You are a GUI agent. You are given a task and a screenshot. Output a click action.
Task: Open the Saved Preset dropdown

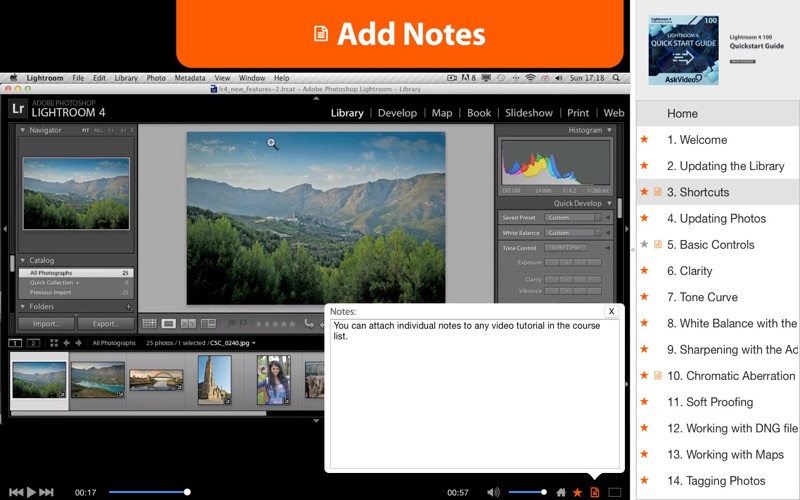click(x=572, y=217)
